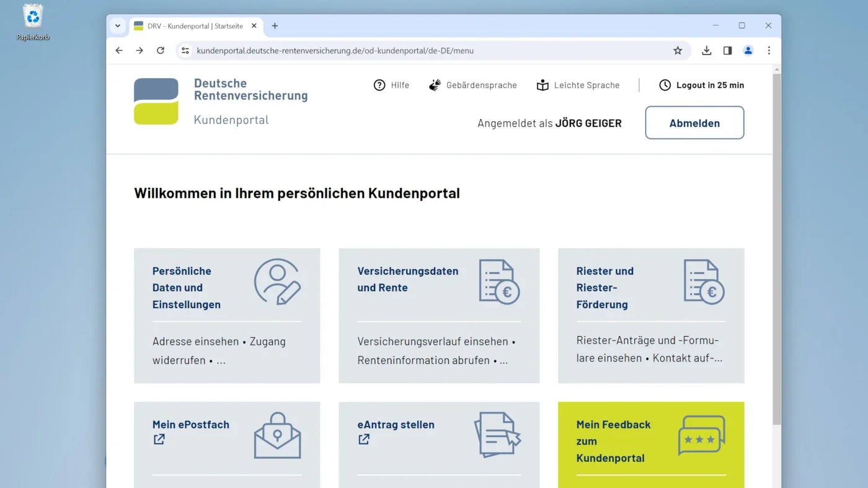Select the DRV Kundenportal Startseite tab
This screenshot has height=488, width=868.
tap(195, 26)
